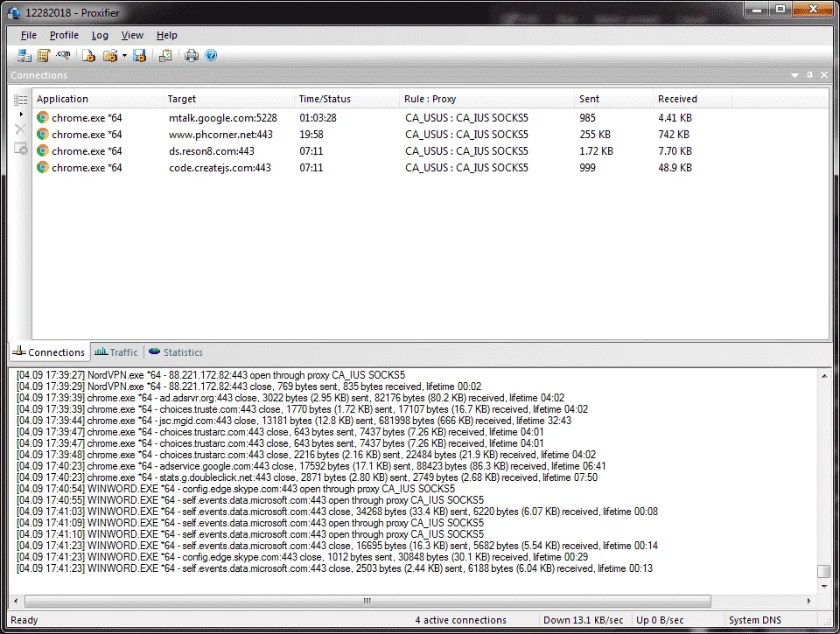Click log line jsc.mgid.com:443 close
Screen dimensions: 840x634
[294, 421]
